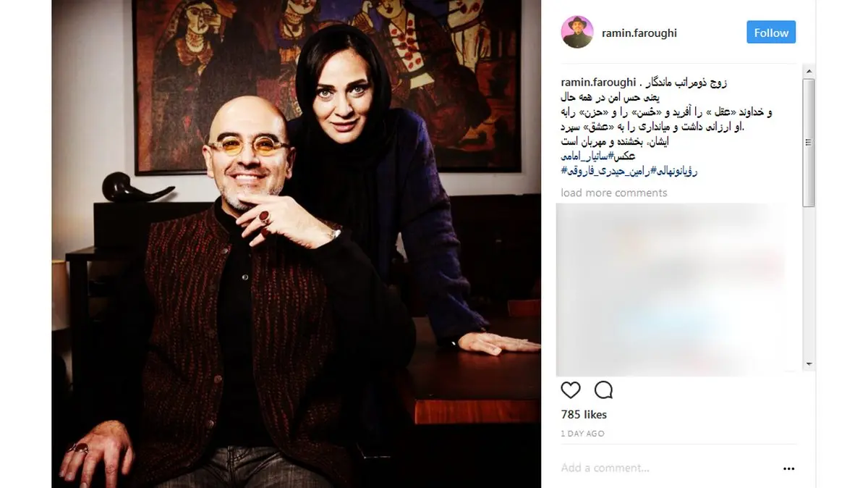The width and height of the screenshot is (868, 488).
Task: Click the scrollbar down arrow in comments
Action: 809,364
